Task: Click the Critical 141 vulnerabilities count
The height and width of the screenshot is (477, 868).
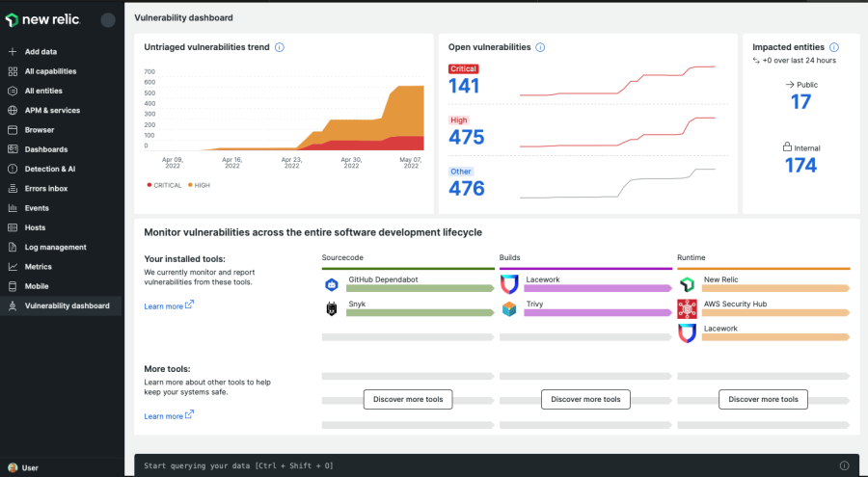Action: coord(464,86)
